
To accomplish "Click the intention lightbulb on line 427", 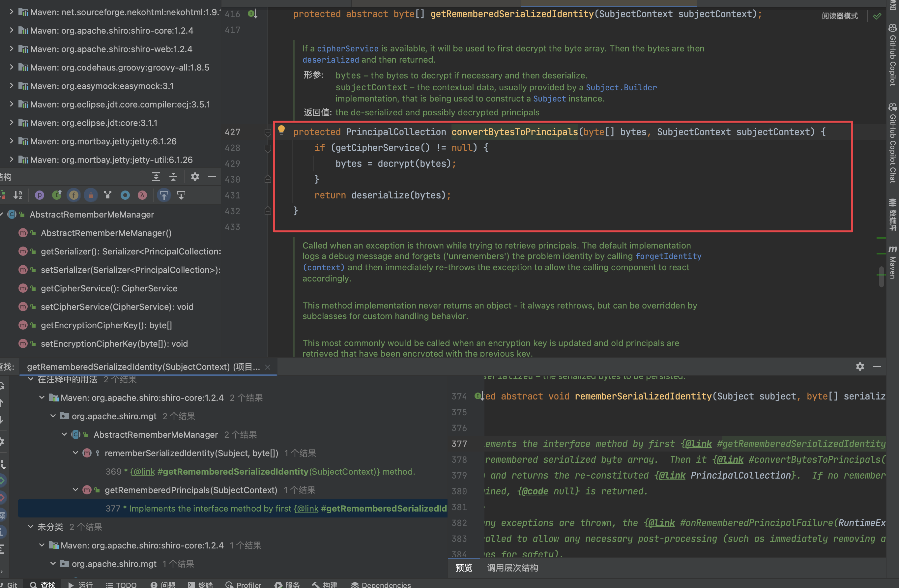I will click(x=281, y=130).
